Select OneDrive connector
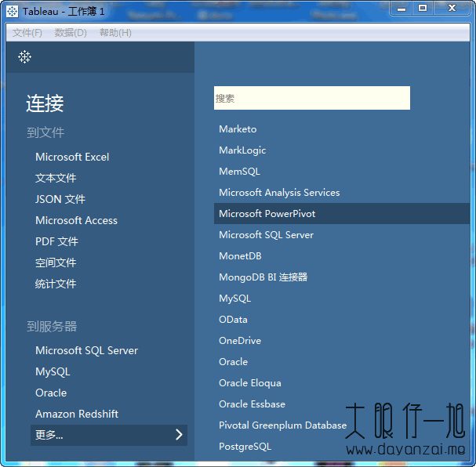476x467 pixels. pyautogui.click(x=240, y=341)
